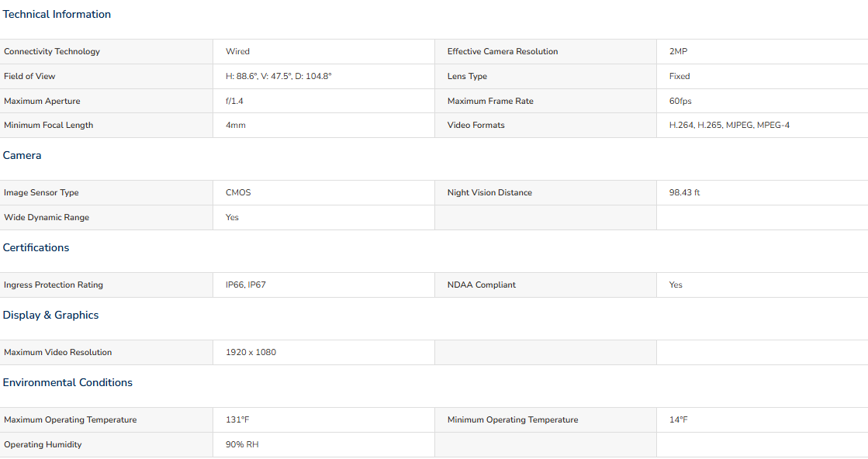Screen dimensions: 868x459
Task: Select the Connectivity Technology label cell
Action: coord(106,51)
